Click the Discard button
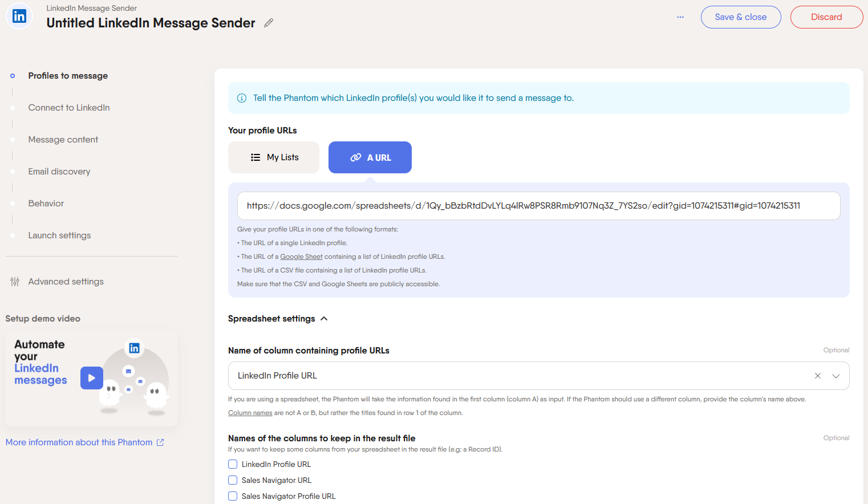The image size is (868, 504). pyautogui.click(x=827, y=17)
